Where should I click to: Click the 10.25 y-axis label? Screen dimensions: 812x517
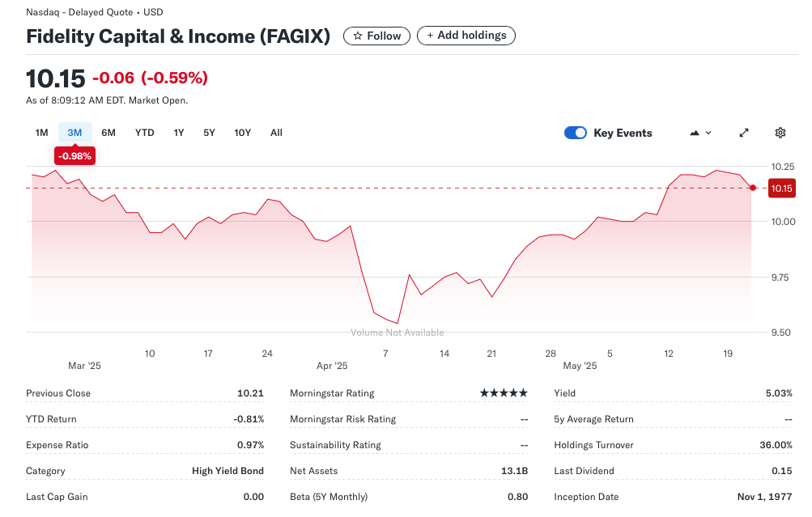coord(783,167)
